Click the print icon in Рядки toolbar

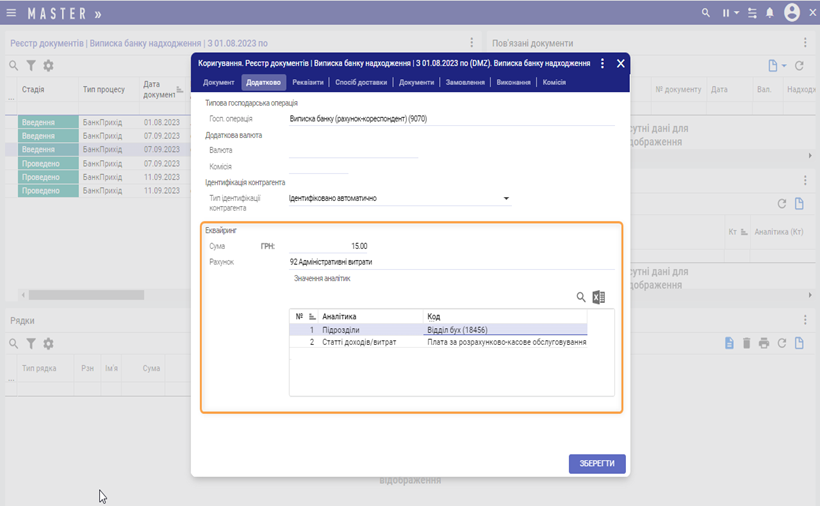pyautogui.click(x=764, y=343)
